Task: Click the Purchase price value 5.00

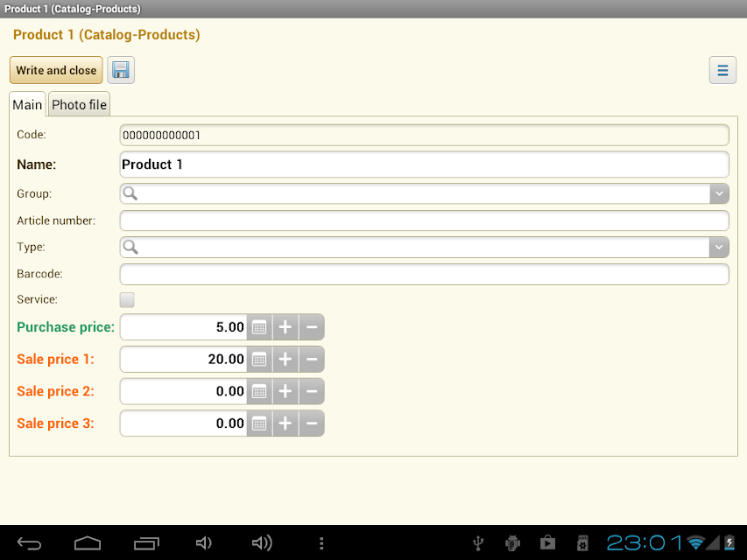Action: coord(183,327)
